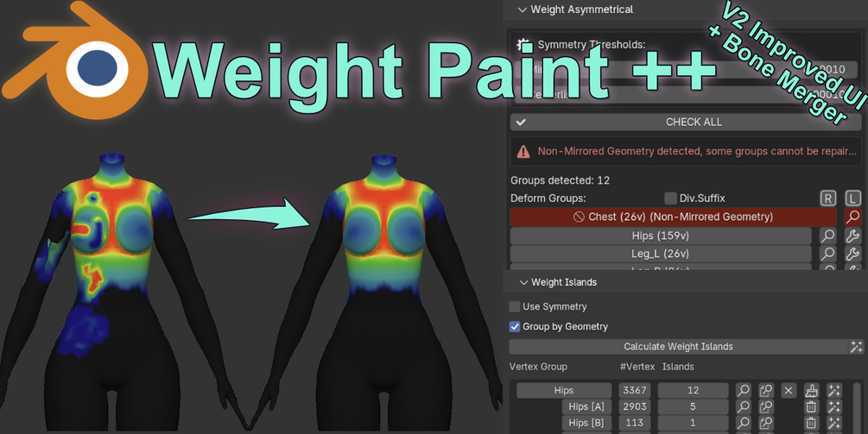868x434 pixels.
Task: Click the trash icon in Hips [B] row
Action: pos(811,423)
